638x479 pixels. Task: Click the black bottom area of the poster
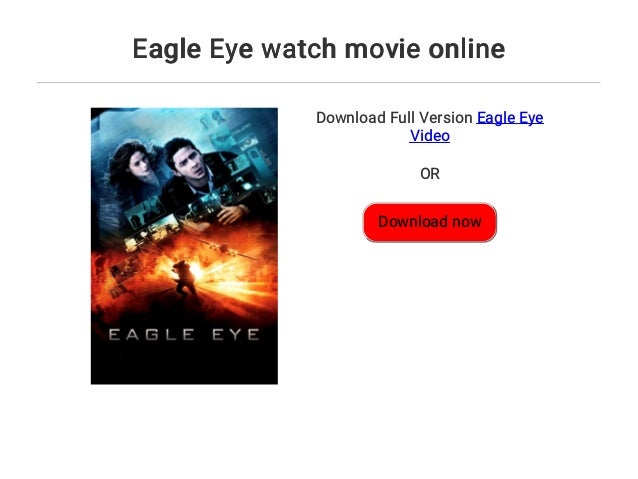point(184,364)
